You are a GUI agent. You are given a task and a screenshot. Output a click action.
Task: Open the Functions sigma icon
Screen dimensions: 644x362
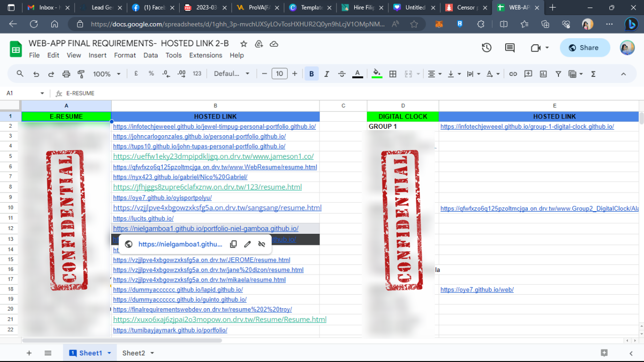[593, 74]
